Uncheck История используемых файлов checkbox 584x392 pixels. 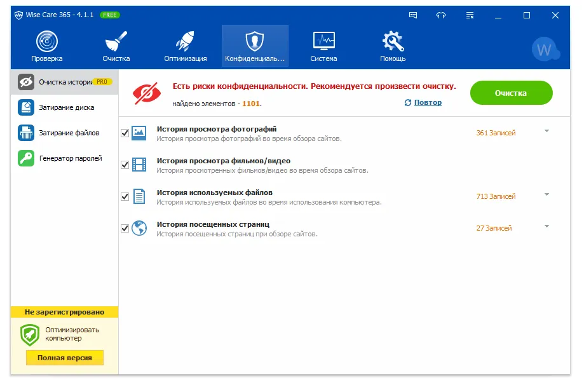pos(125,196)
